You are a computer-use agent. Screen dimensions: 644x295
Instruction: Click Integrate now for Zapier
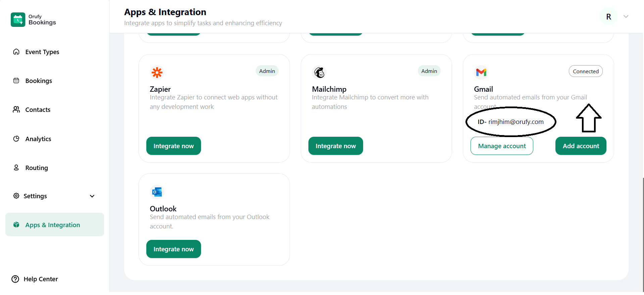tap(174, 146)
